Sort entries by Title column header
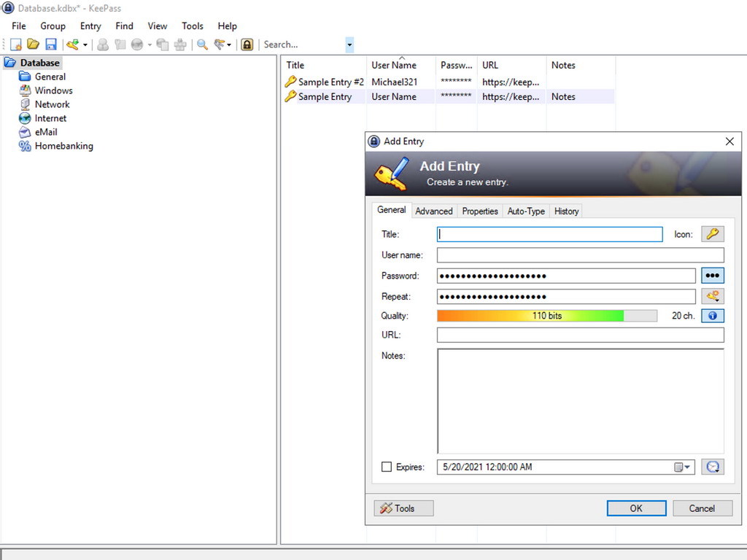Image resolution: width=747 pixels, height=560 pixels. tap(324, 65)
